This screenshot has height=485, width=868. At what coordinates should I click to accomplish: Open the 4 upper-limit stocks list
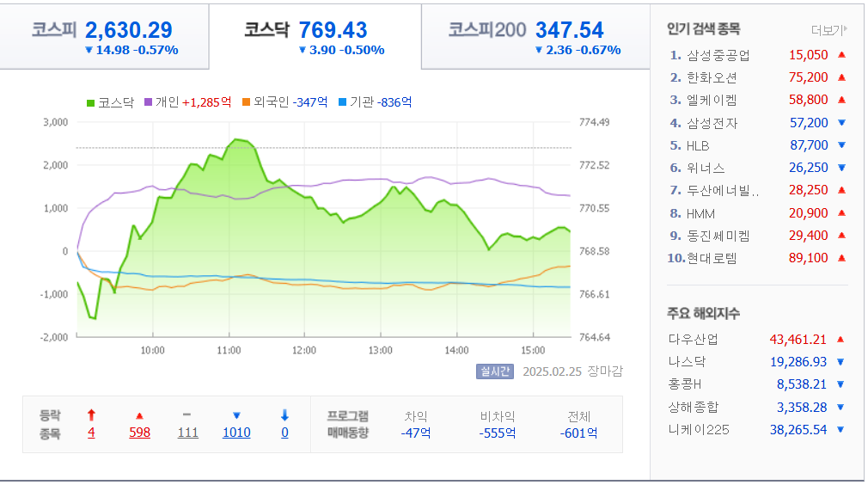click(x=91, y=433)
